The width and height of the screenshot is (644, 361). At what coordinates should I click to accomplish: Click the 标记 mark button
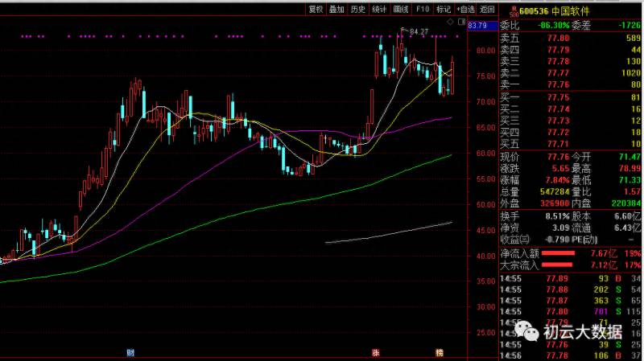[444, 9]
